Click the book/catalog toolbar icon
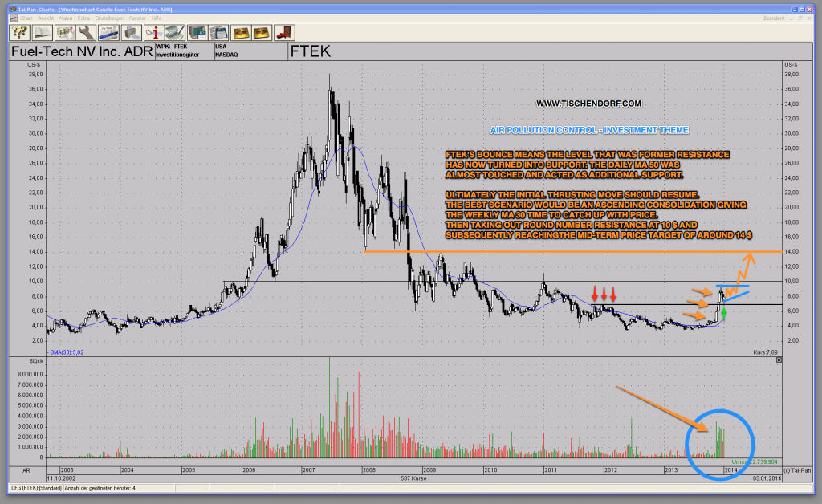 (x=41, y=32)
